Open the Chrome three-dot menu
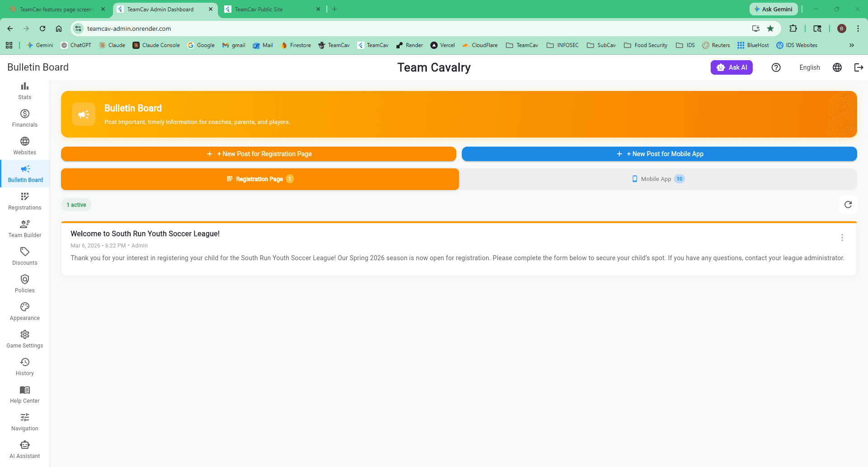Image resolution: width=868 pixels, height=467 pixels. pyautogui.click(x=858, y=29)
